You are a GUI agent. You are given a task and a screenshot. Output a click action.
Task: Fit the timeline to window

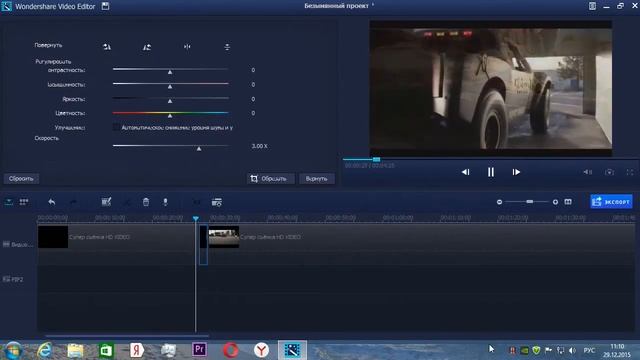pyautogui.click(x=568, y=202)
